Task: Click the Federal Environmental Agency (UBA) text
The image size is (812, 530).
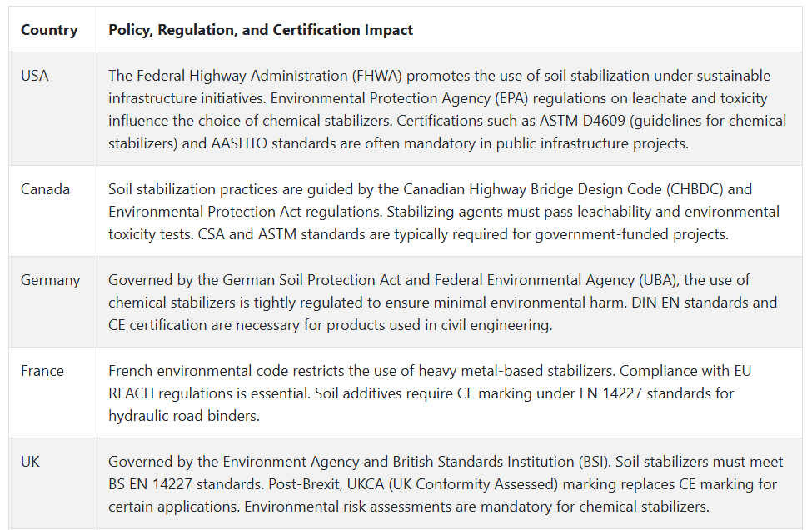Action: [x=556, y=280]
